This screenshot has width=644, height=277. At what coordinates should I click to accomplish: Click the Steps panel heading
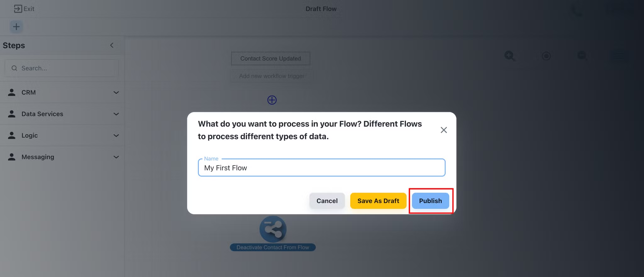click(x=14, y=45)
